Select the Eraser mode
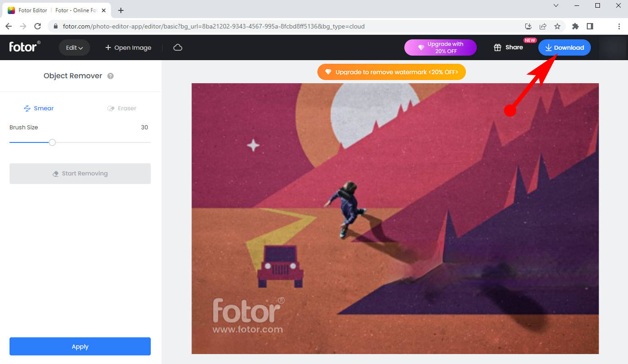Image resolution: width=628 pixels, height=364 pixels. pos(122,109)
